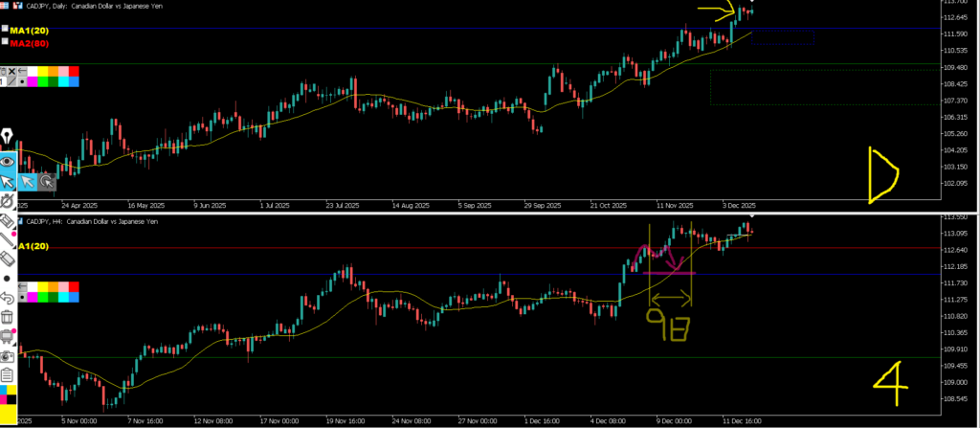980x428 pixels.
Task: Toggle the eye visibility icon in sidebar
Action: click(7, 160)
